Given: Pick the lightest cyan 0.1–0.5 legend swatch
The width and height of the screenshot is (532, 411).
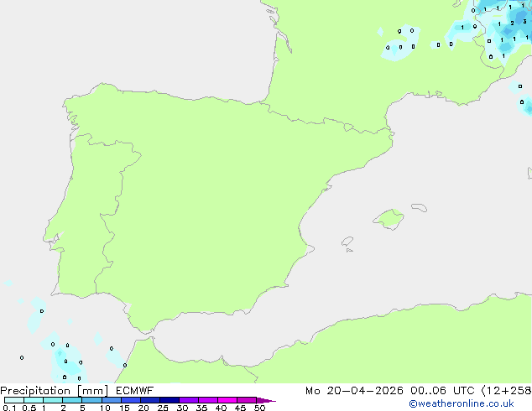Looking at the screenshot, I should (14, 400).
